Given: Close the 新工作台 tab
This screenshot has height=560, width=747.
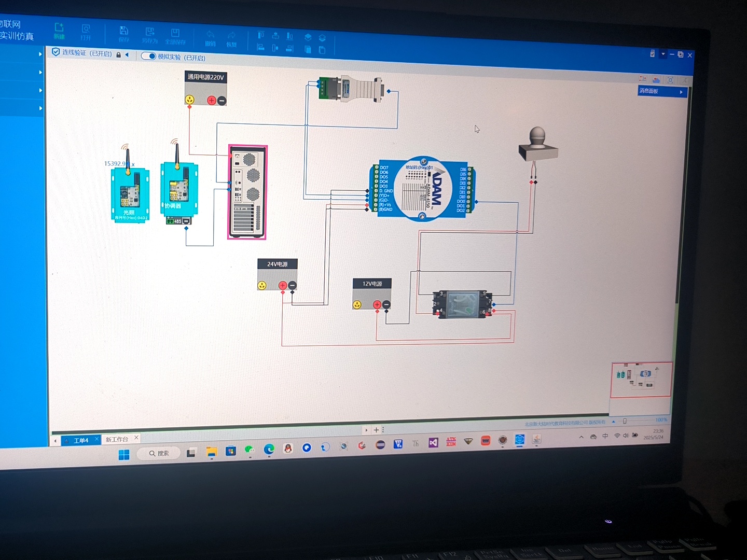Looking at the screenshot, I should [136, 438].
